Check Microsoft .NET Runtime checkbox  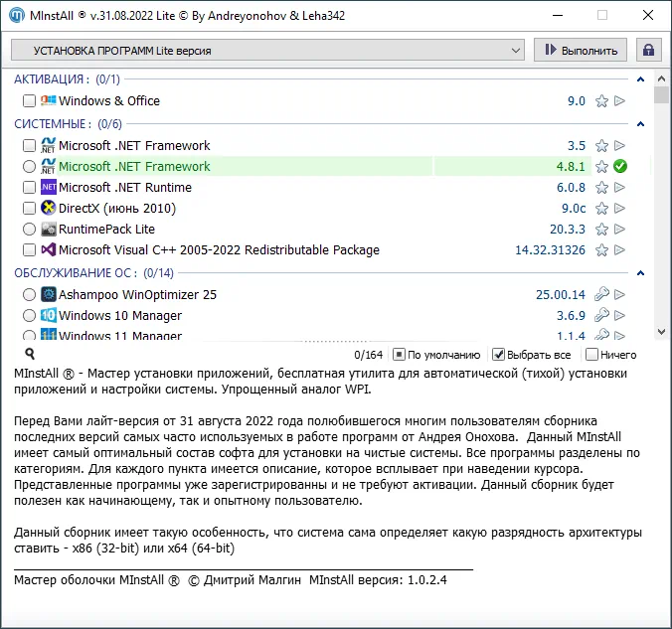point(29,187)
